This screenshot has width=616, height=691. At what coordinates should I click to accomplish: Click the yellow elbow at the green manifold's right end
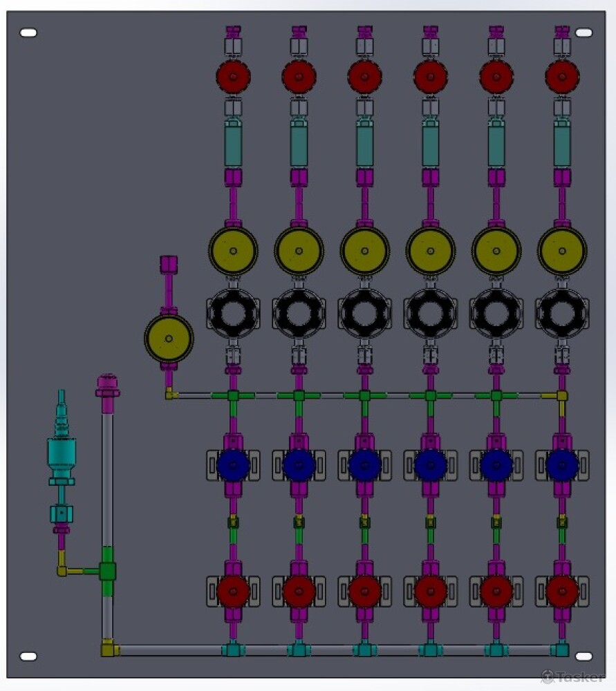click(561, 396)
